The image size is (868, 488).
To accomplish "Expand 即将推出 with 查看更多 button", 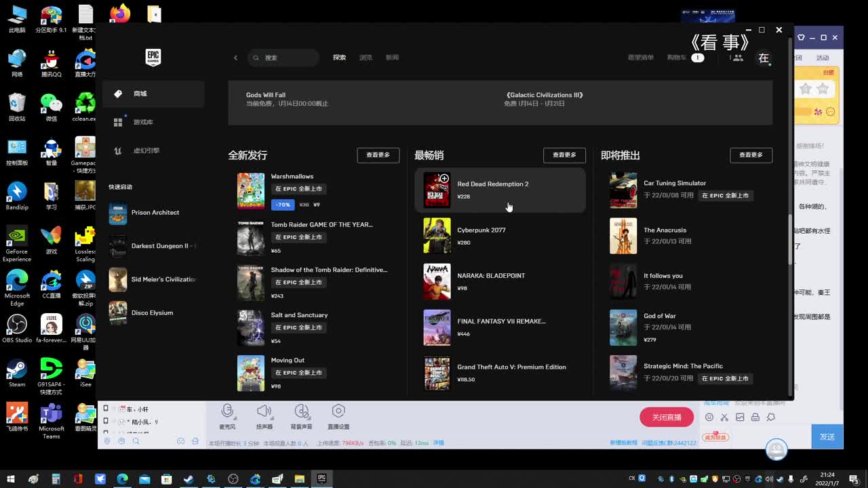I will point(751,155).
